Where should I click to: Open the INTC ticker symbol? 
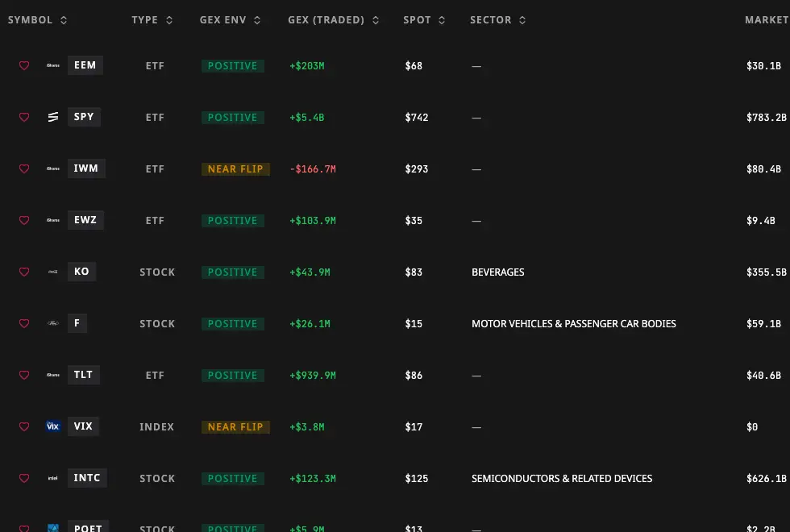(x=87, y=477)
